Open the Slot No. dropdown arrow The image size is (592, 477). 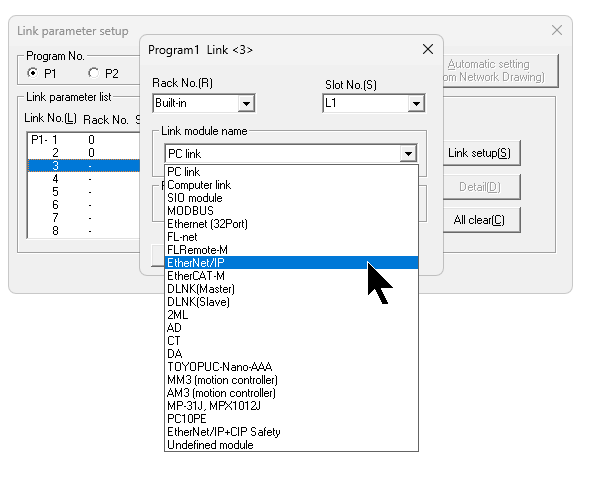416,103
